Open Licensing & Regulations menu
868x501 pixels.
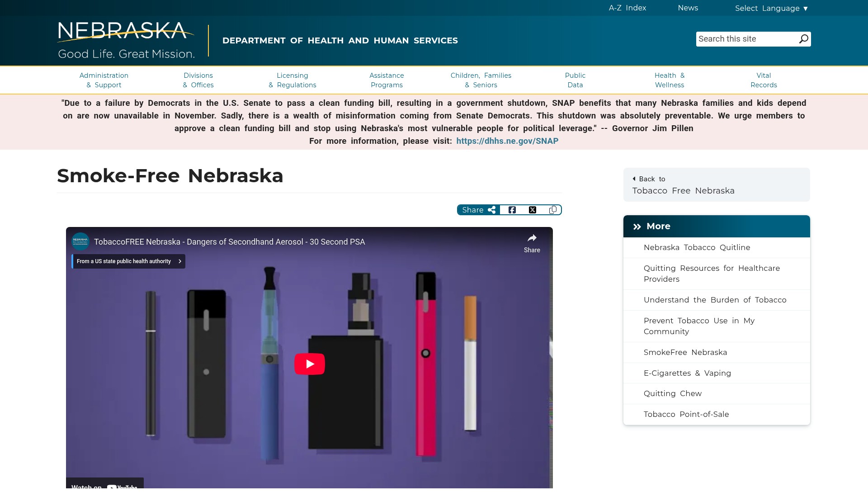tap(292, 80)
